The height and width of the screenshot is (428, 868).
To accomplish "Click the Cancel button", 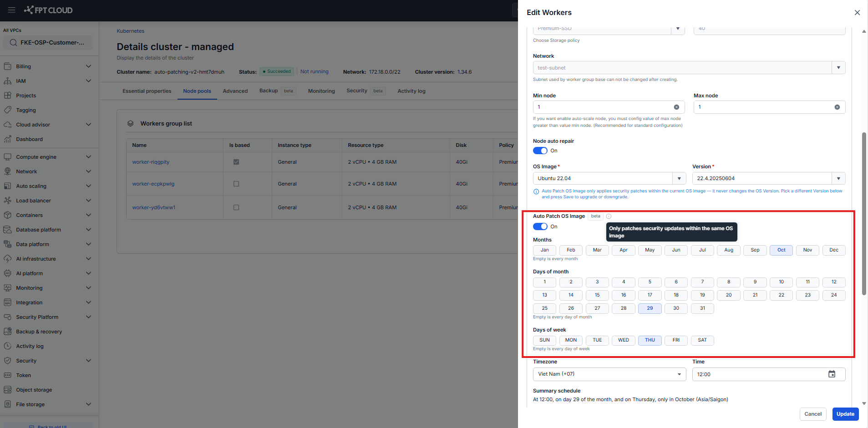I will coord(813,414).
